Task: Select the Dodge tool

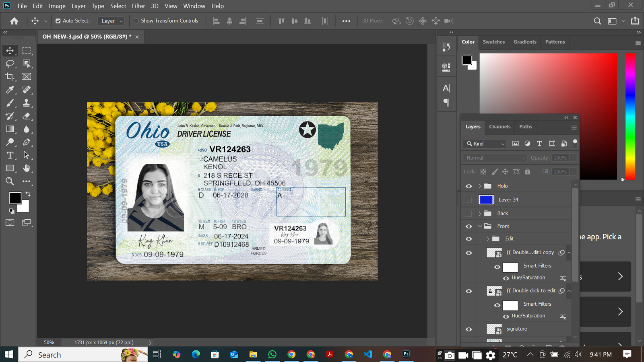Action: pos(10,142)
